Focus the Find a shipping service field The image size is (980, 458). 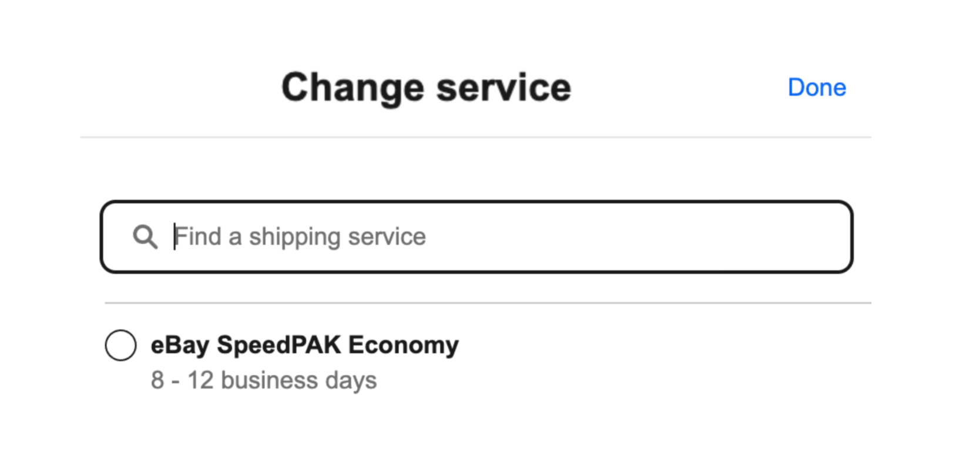[x=476, y=237]
